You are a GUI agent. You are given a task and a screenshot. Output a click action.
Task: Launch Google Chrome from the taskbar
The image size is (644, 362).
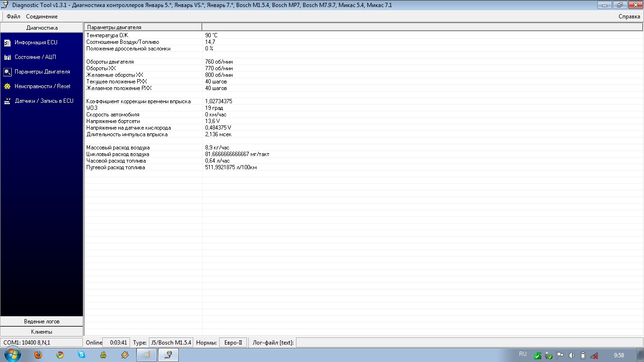60,355
